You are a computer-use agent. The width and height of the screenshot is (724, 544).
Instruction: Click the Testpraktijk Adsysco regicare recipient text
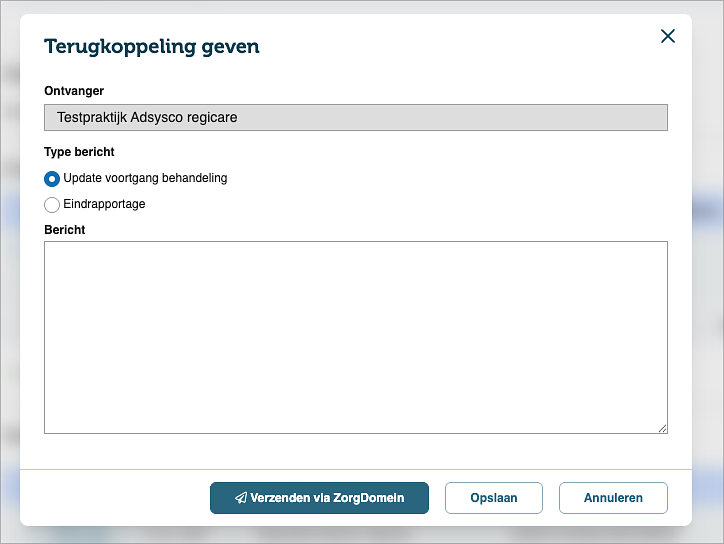coord(147,117)
